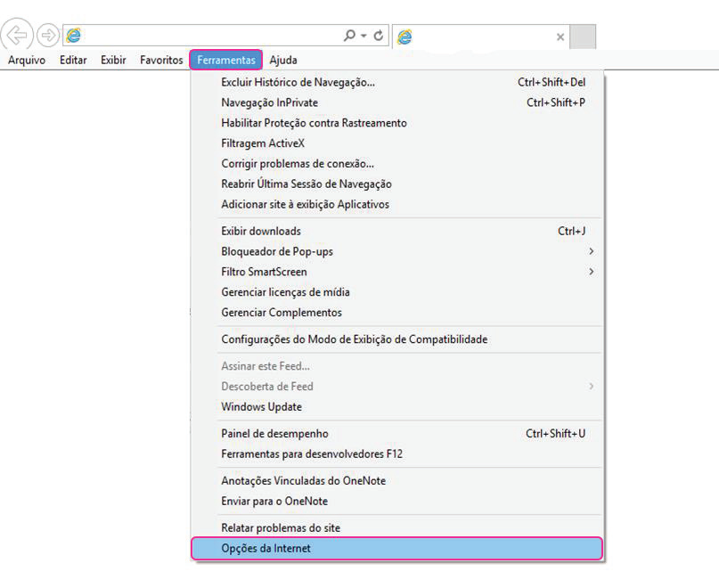Screen dimensions: 719x588
Task: Expand the address bar dropdown arrow
Action: click(364, 36)
